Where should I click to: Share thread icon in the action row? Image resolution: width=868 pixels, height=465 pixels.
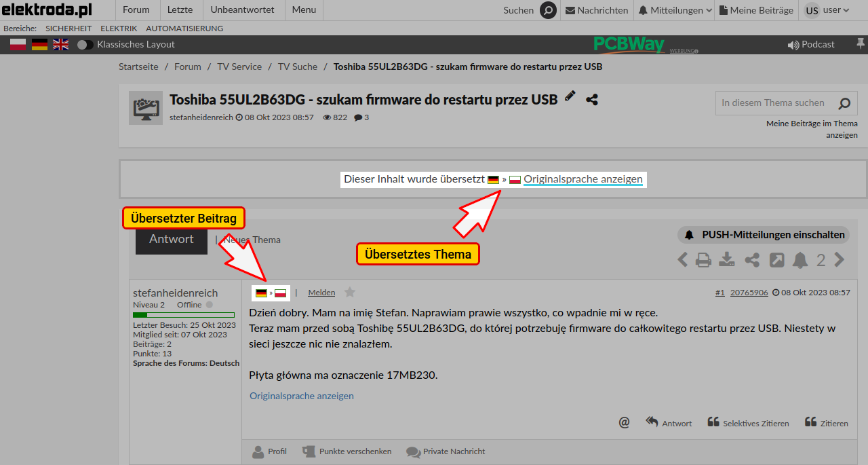(752, 260)
